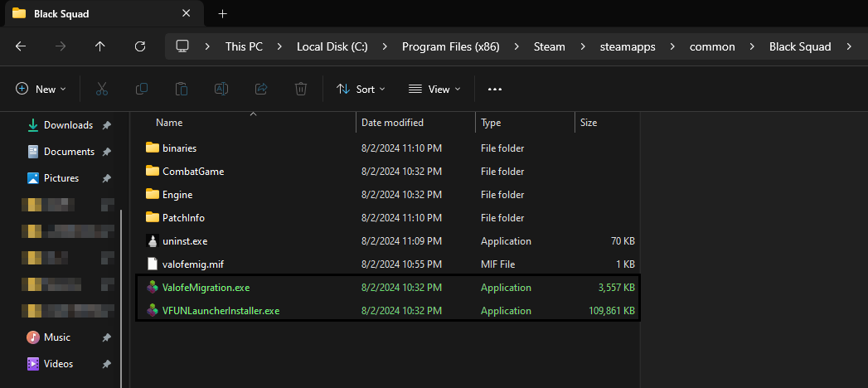Click the Cut scissors icon
The width and height of the screenshot is (868, 388).
102,89
